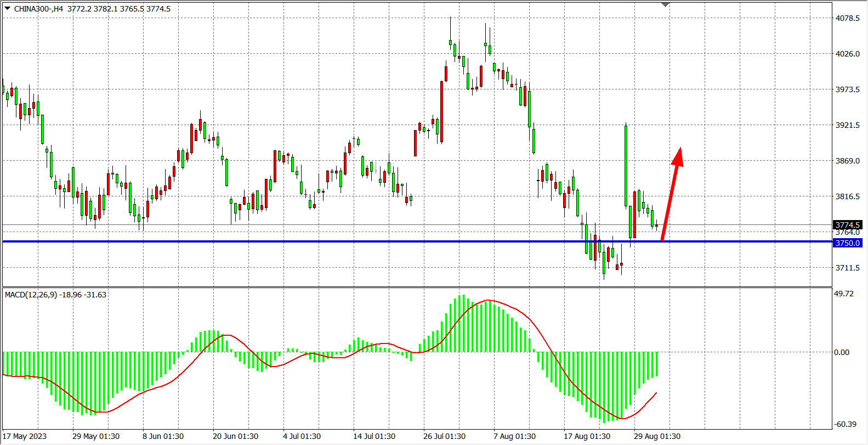Click the MACD(12,26,9) indicator label
The height and width of the screenshot is (445, 868).
click(31, 295)
